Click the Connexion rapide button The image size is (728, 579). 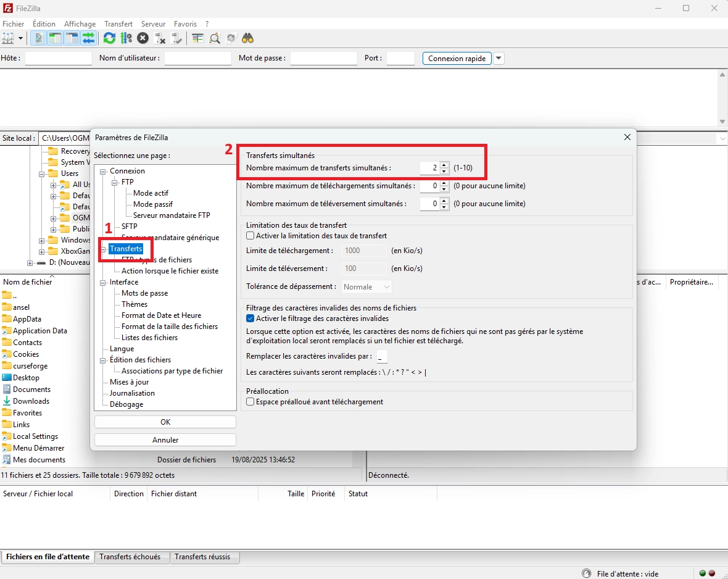(457, 58)
